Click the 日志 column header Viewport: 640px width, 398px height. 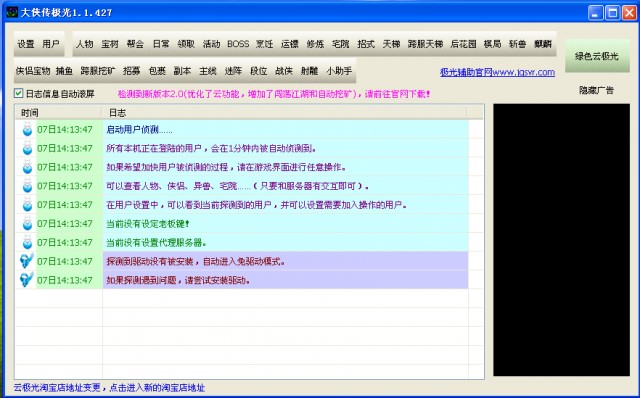click(284, 112)
